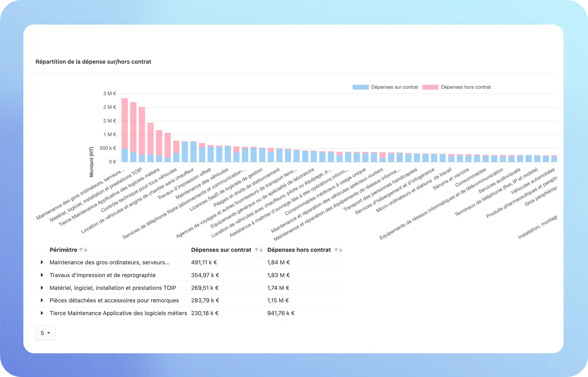
Task: Expand the Travaux d'impression et de reprographie row
Action: point(42,275)
